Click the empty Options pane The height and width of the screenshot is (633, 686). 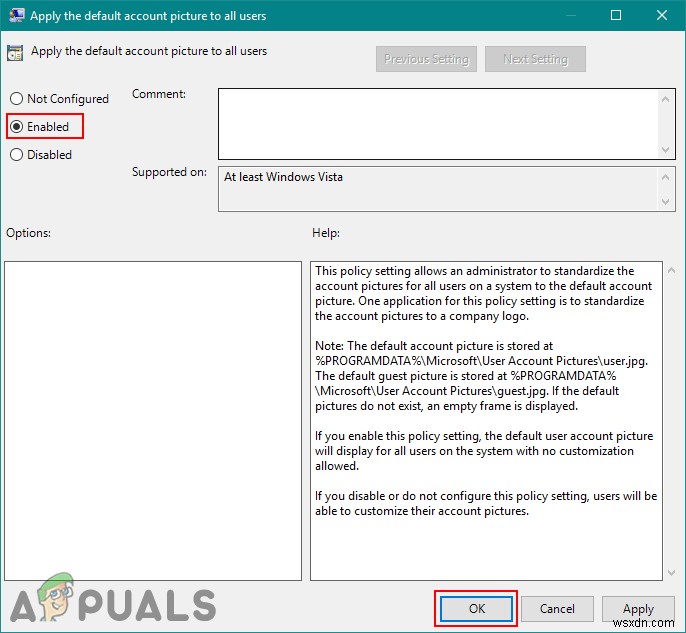(x=153, y=421)
